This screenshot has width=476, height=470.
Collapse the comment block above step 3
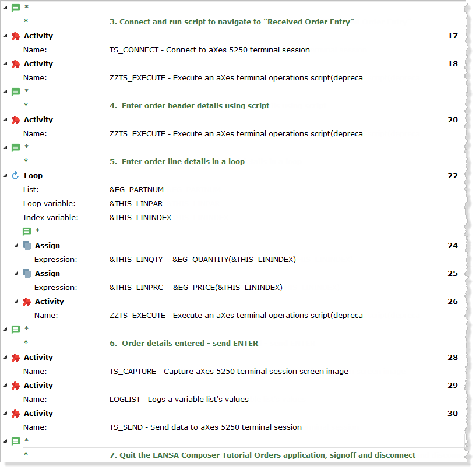5,8
